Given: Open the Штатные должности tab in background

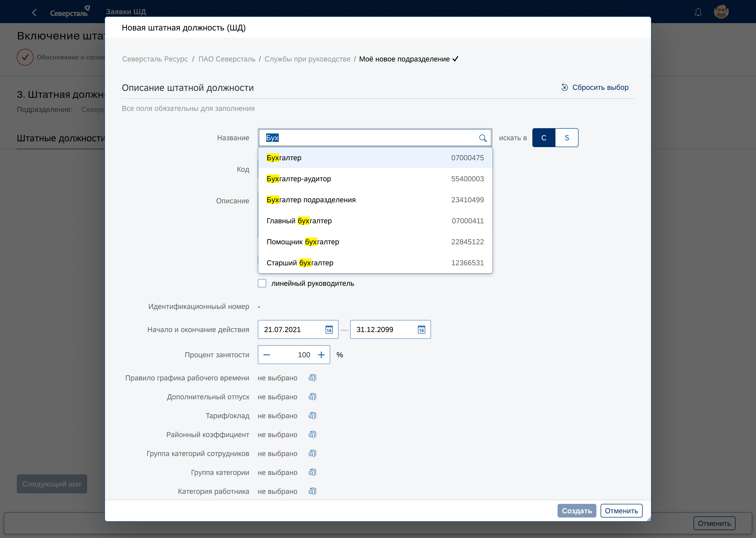Looking at the screenshot, I should (61, 138).
